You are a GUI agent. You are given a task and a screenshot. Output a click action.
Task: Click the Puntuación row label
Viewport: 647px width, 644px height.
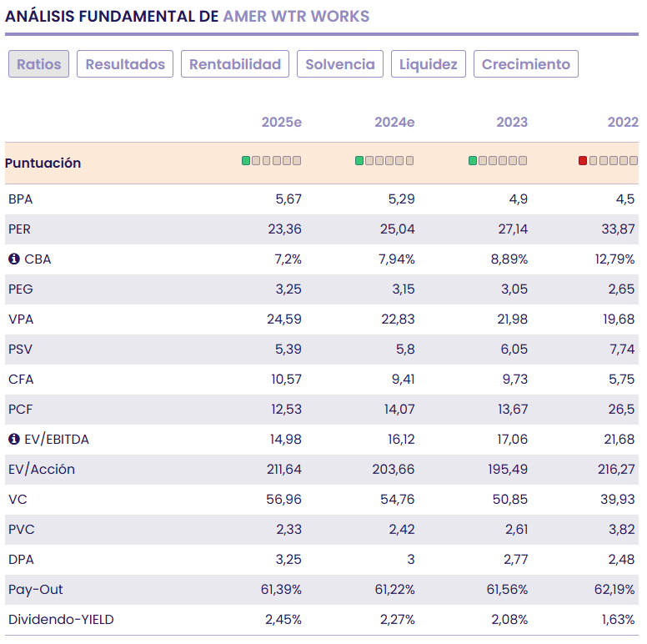tap(43, 163)
